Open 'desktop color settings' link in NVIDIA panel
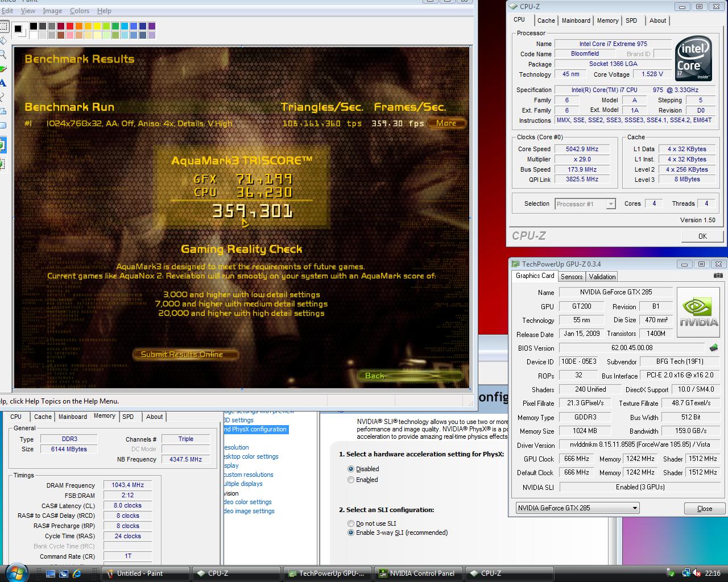This screenshot has width=728, height=582. tap(251, 456)
